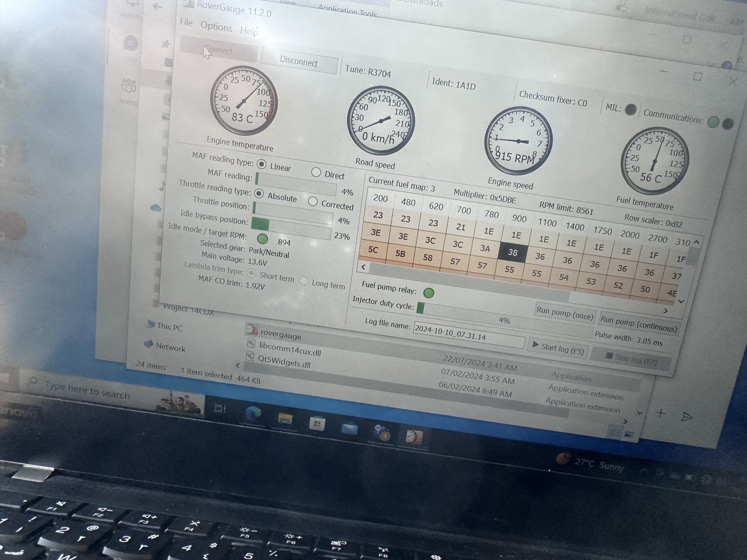Click the MAF reading progress bar
Viewport: 747px width, 560px height.
click(x=296, y=184)
